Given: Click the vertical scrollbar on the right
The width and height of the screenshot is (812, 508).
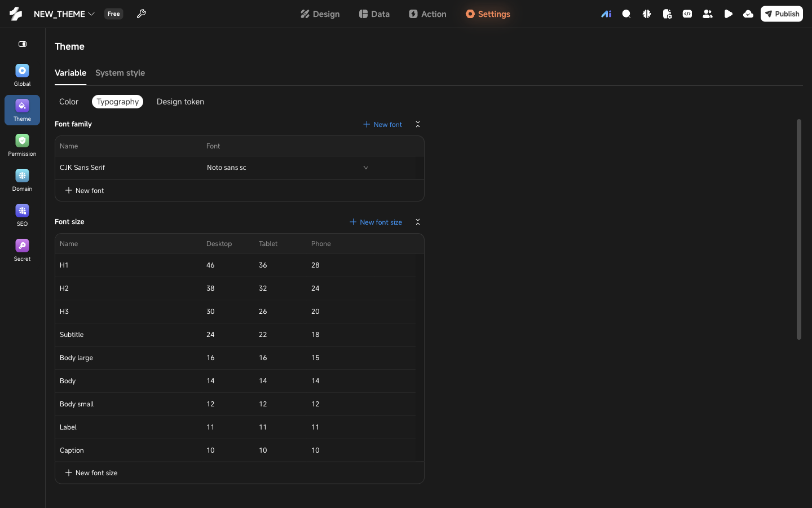Looking at the screenshot, I should point(798,229).
